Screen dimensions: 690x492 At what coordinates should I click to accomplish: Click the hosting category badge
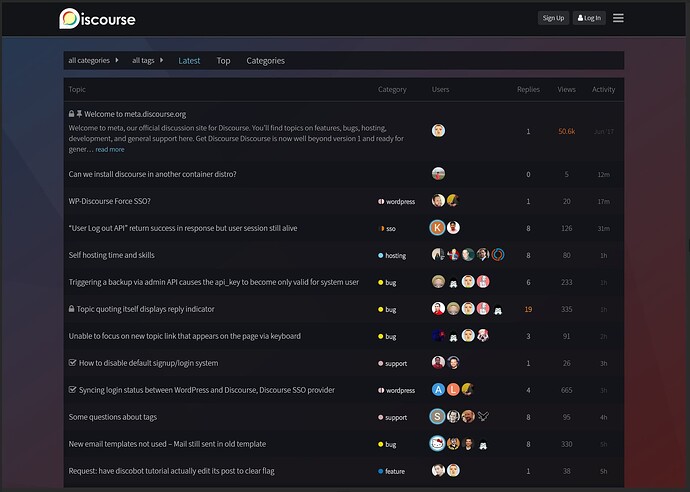392,256
